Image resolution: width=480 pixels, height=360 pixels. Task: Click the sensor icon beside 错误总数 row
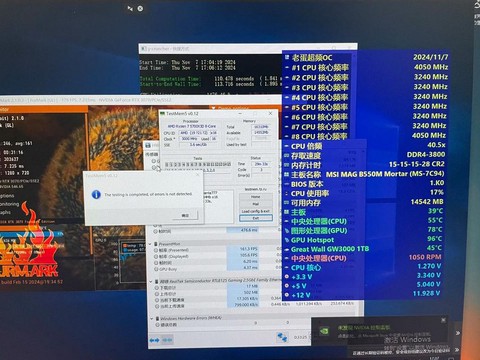[157, 325]
